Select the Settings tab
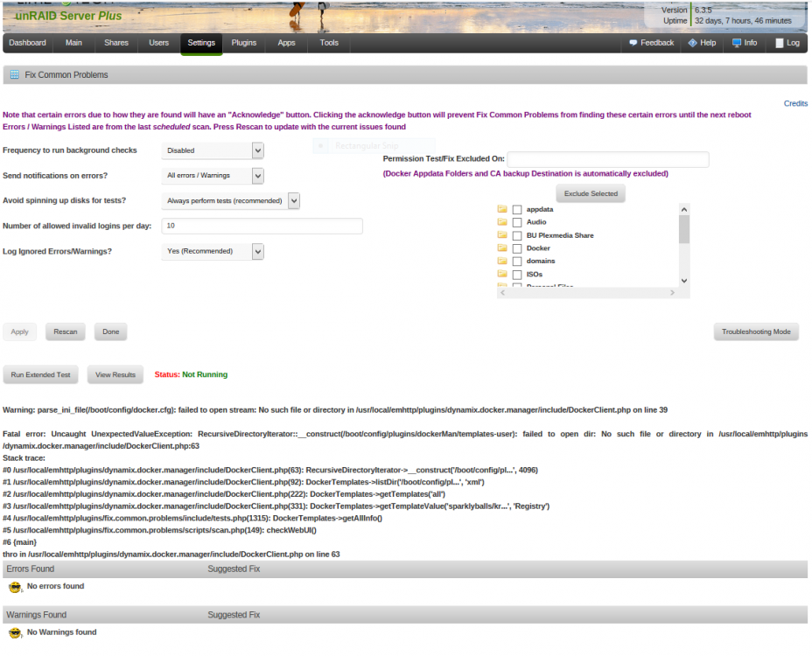 click(x=201, y=43)
